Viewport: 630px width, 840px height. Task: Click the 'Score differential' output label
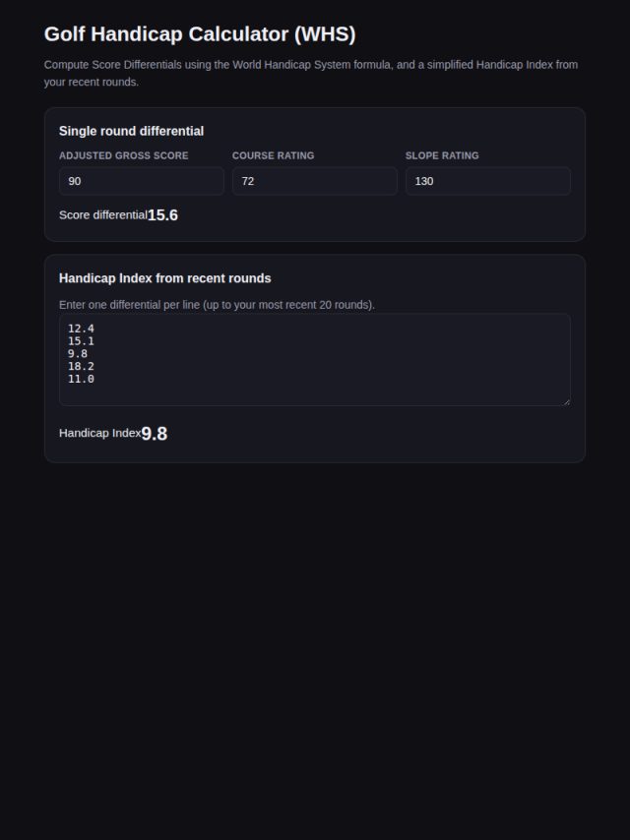tap(103, 215)
